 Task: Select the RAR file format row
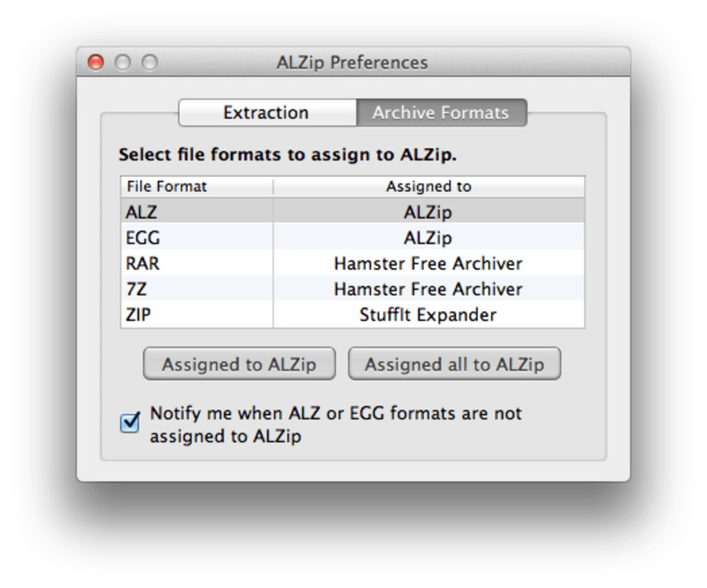pyautogui.click(x=143, y=263)
